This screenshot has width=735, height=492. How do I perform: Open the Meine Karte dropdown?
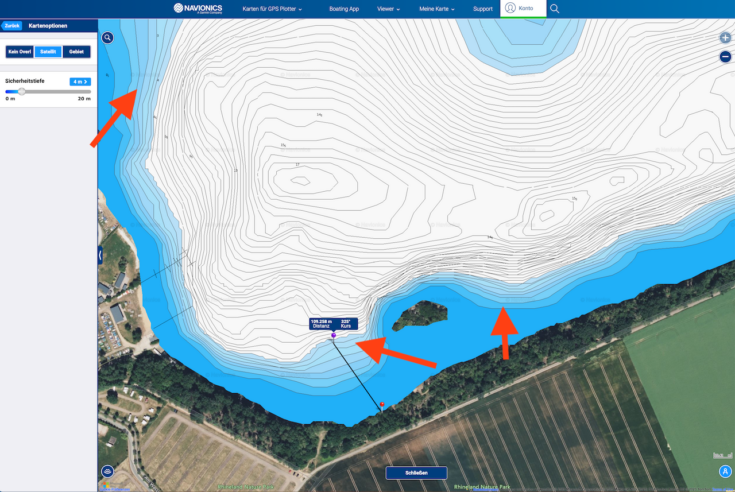[x=436, y=9]
